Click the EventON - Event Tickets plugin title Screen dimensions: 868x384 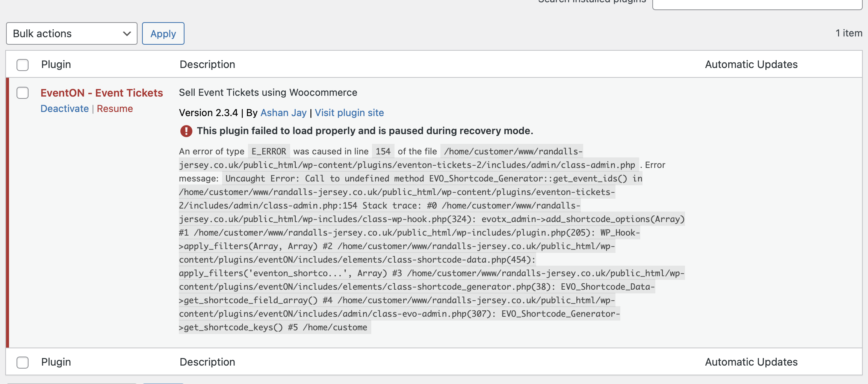click(102, 93)
